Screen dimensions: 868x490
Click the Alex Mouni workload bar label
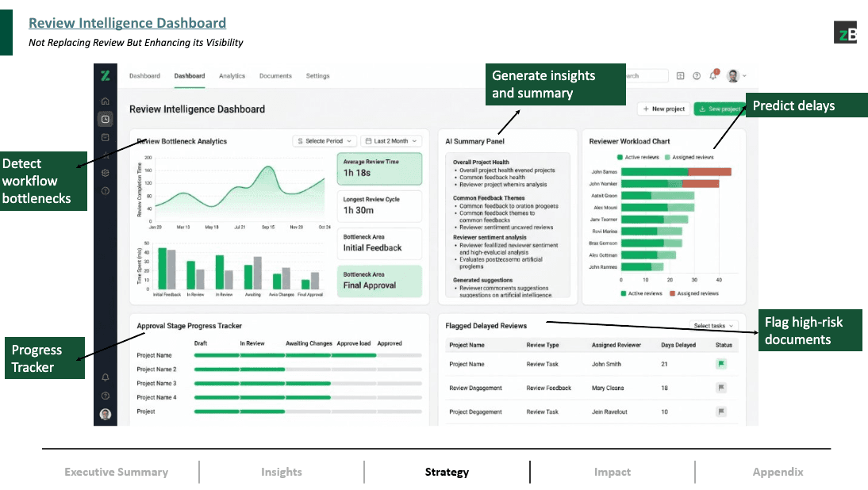point(605,208)
